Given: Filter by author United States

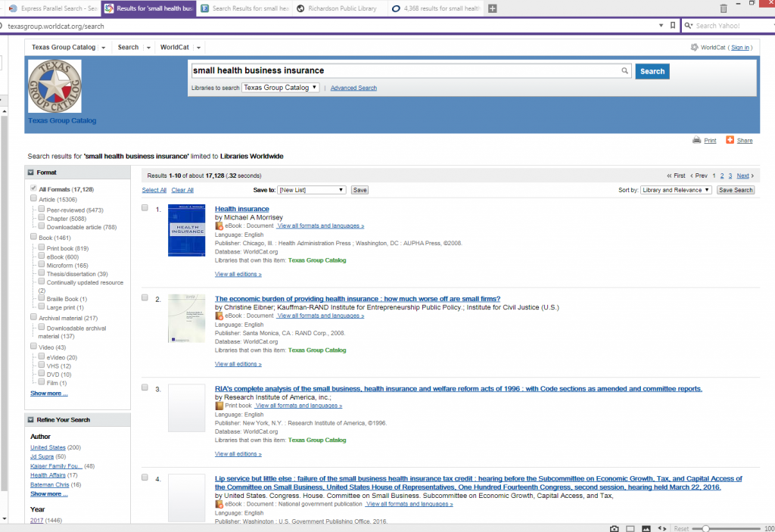Looking at the screenshot, I should (x=48, y=447).
